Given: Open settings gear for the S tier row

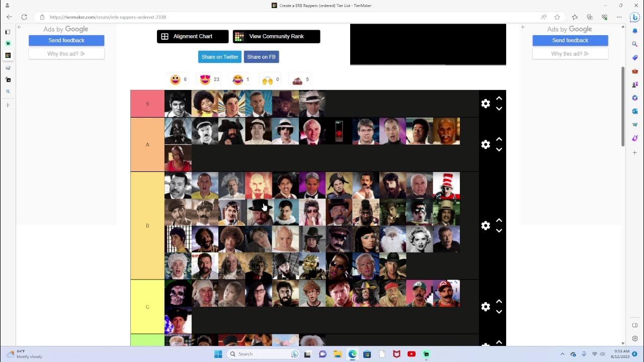Looking at the screenshot, I should [x=486, y=104].
